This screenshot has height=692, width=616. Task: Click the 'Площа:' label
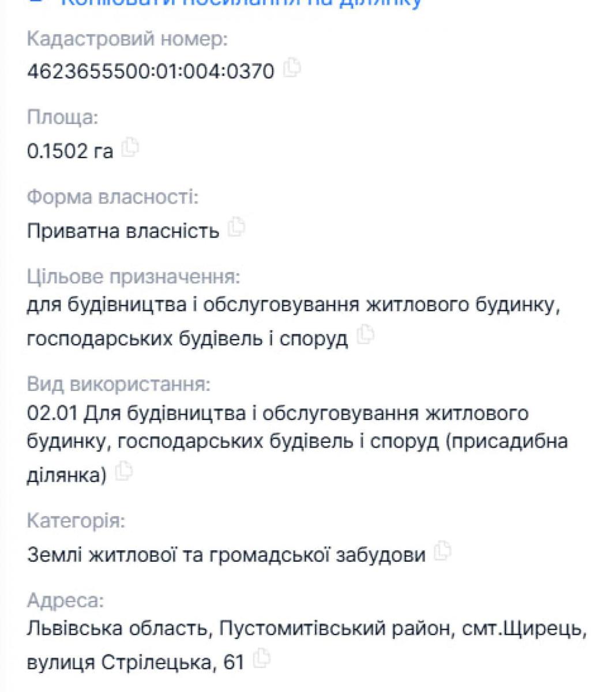62,118
